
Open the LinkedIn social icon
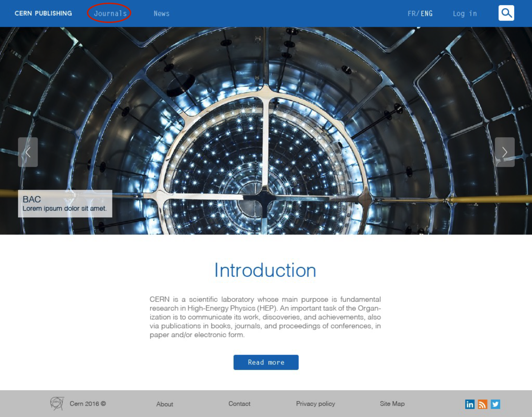click(470, 404)
